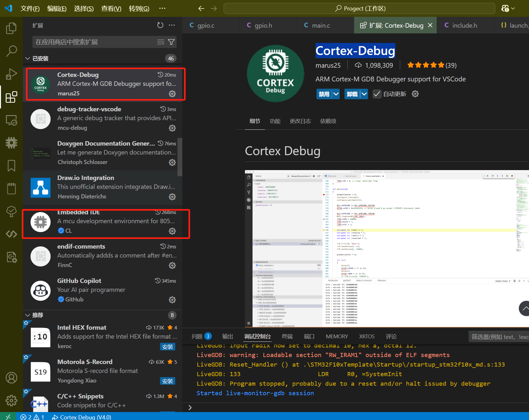Open the 禁用 dropdown arrow

click(336, 94)
